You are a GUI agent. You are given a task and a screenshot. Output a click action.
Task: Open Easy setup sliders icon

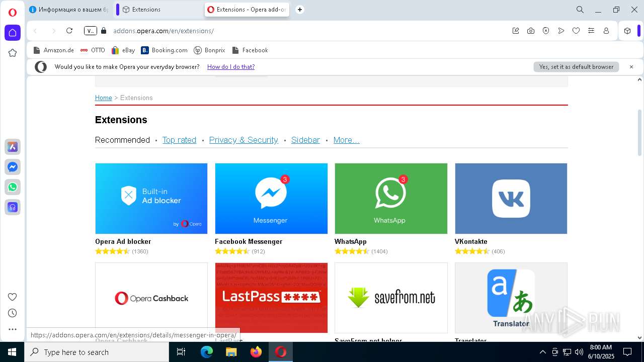(x=591, y=31)
